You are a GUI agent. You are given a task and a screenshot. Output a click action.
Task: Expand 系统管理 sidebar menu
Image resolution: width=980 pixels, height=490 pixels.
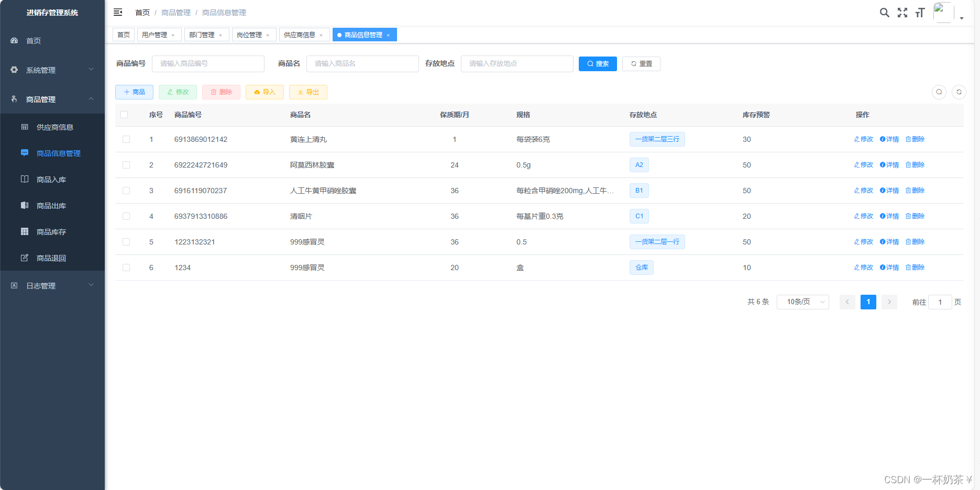52,70
